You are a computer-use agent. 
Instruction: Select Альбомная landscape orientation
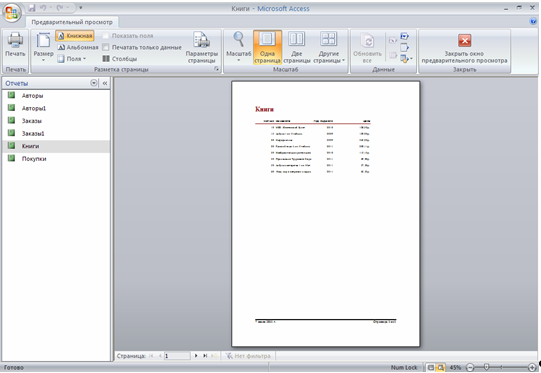coord(78,47)
